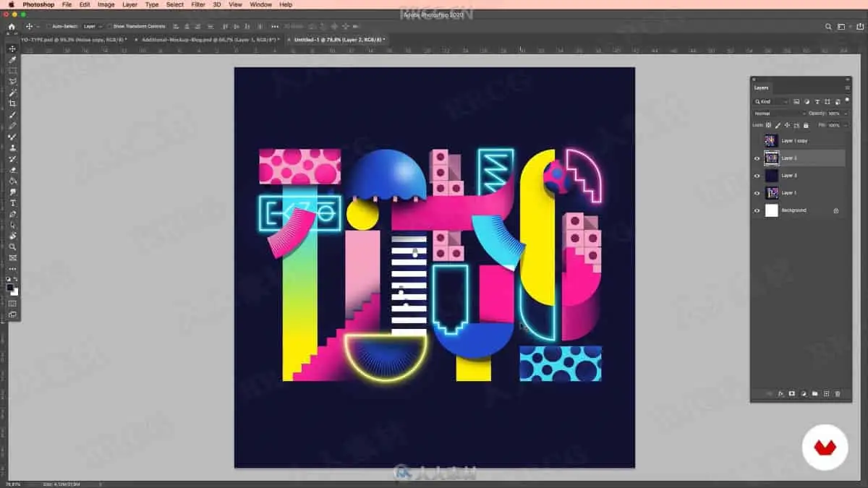Show the hidden Layer 1 copy
The height and width of the screenshot is (488, 868).
[x=757, y=141]
